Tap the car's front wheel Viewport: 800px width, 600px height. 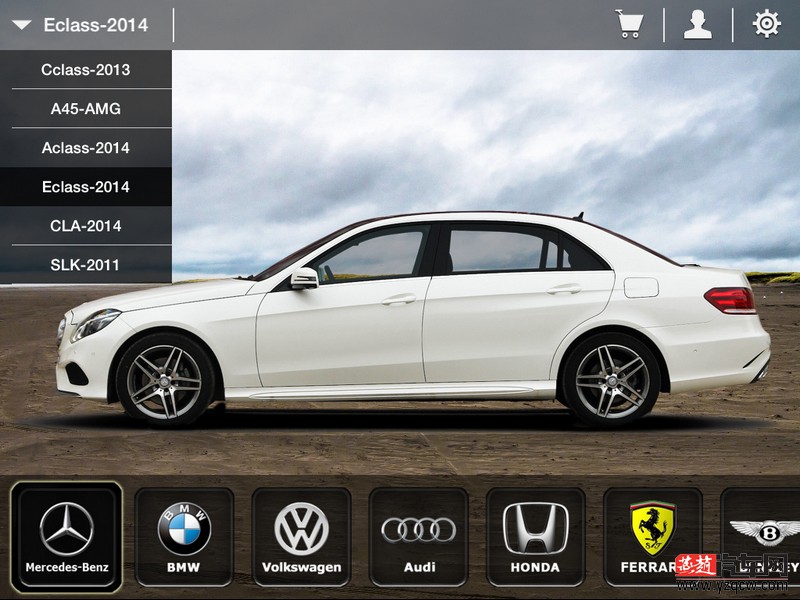click(165, 381)
